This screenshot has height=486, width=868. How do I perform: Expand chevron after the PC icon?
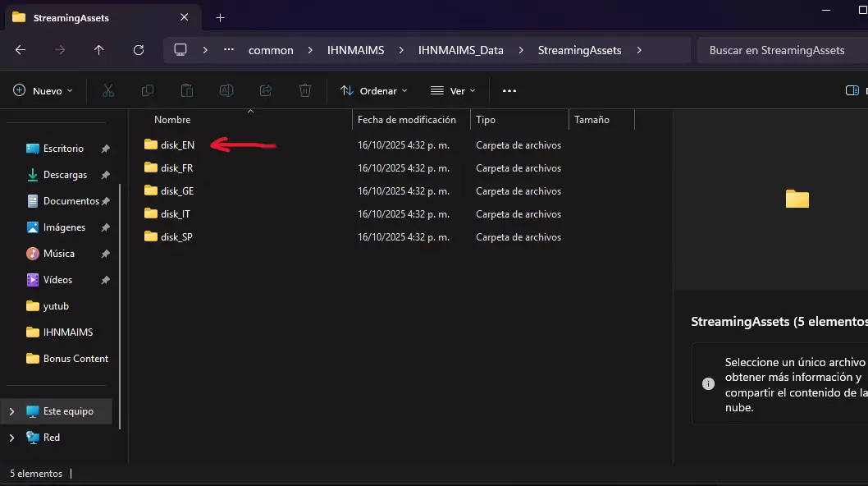(205, 50)
